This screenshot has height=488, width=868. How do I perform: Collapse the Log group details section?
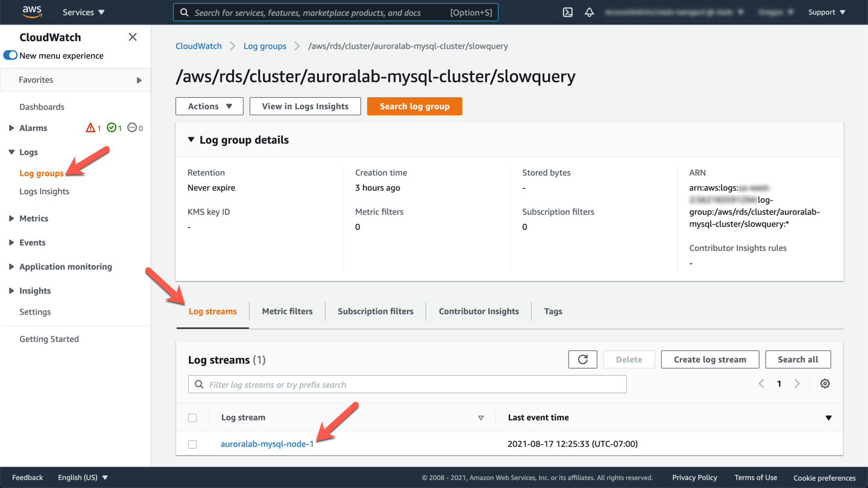click(x=191, y=140)
